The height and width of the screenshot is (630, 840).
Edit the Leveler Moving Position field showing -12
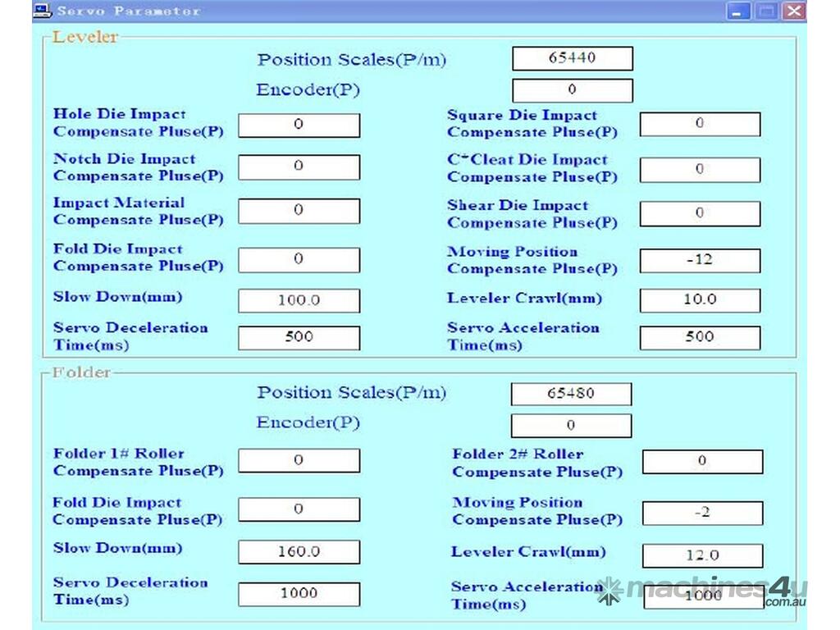coord(700,260)
